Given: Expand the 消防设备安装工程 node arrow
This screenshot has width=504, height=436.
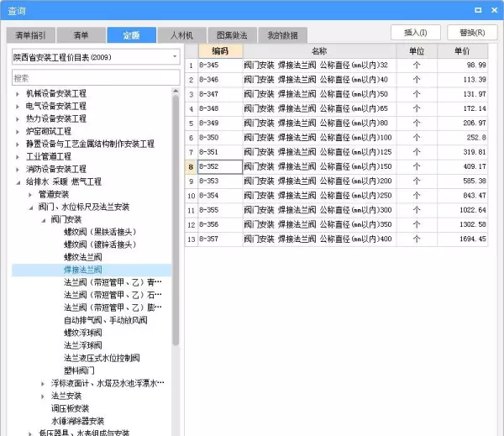Looking at the screenshot, I should click(18, 170).
